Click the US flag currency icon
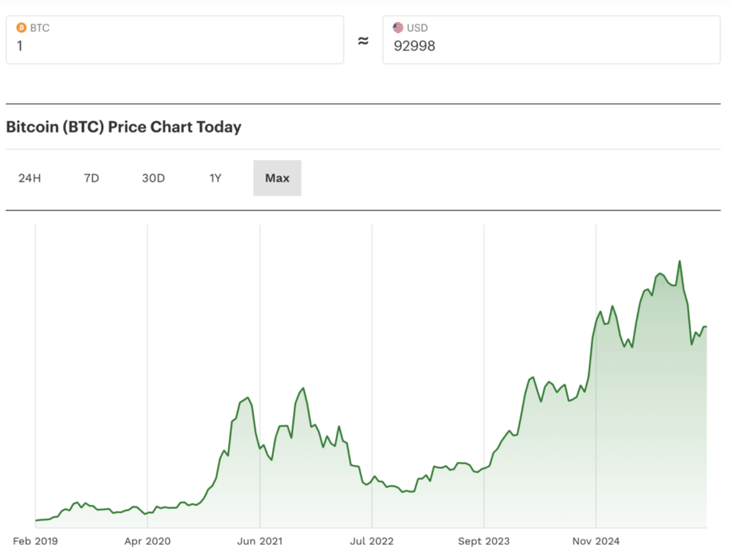 click(398, 28)
